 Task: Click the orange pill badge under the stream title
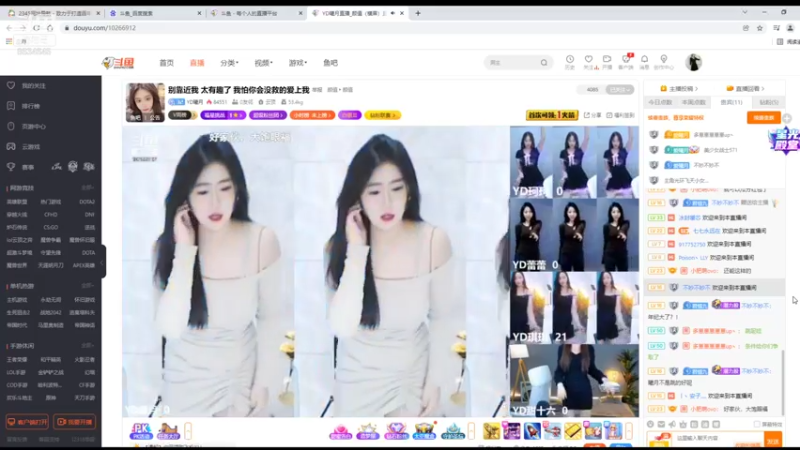(x=312, y=115)
